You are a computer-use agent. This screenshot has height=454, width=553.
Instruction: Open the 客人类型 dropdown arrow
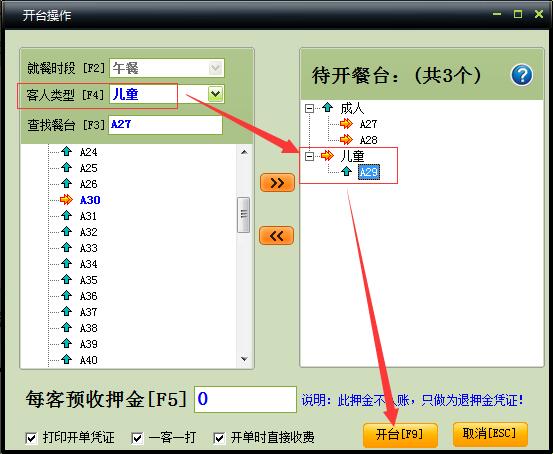215,94
